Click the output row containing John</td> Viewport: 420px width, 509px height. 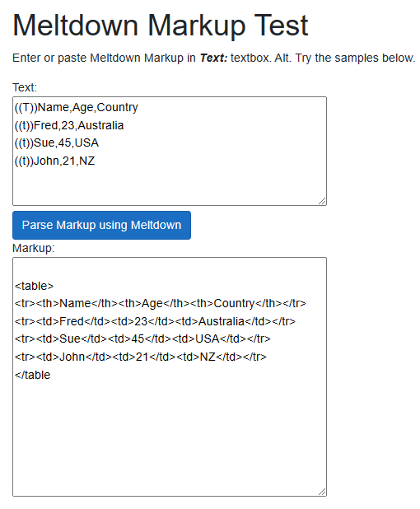pos(141,357)
